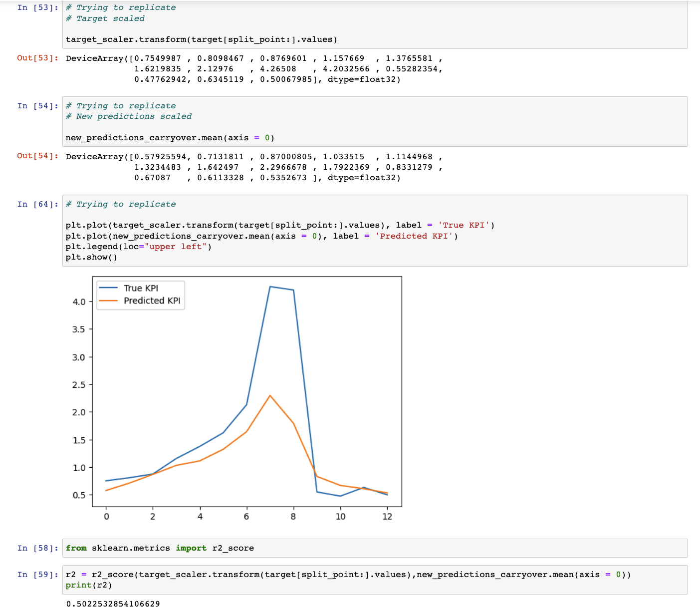This screenshot has width=700, height=610.
Task: Click the plt.show() line
Action: coord(91,257)
